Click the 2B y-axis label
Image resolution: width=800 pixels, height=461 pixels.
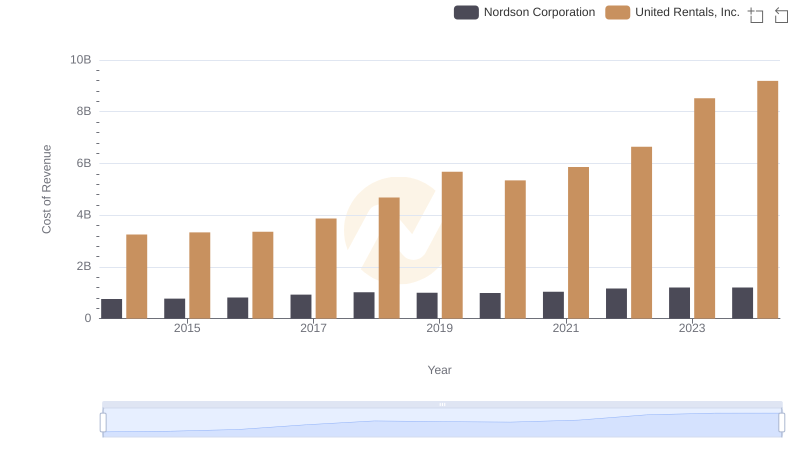[x=84, y=266]
